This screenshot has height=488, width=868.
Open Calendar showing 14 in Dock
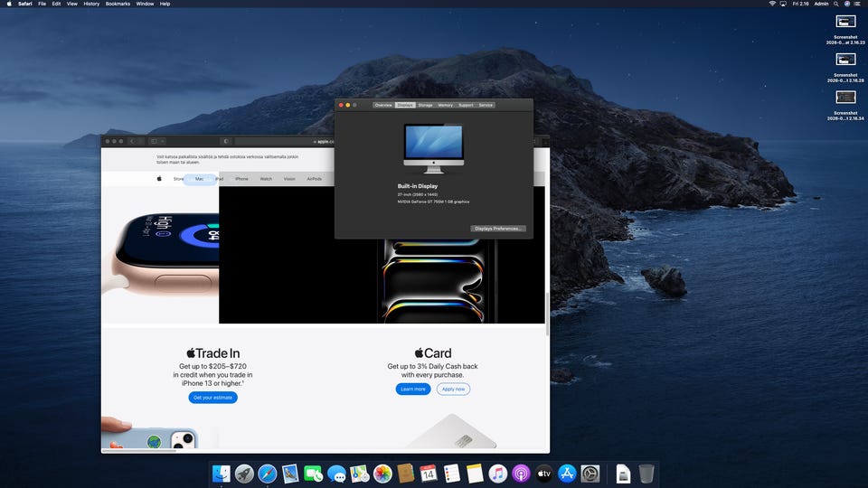click(429, 474)
